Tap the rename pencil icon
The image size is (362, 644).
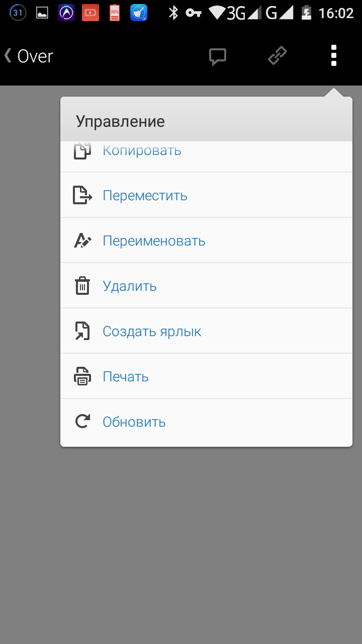(82, 240)
